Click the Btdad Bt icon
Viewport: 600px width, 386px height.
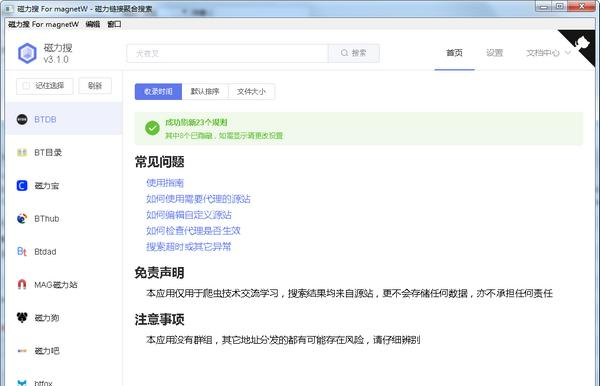click(x=22, y=252)
